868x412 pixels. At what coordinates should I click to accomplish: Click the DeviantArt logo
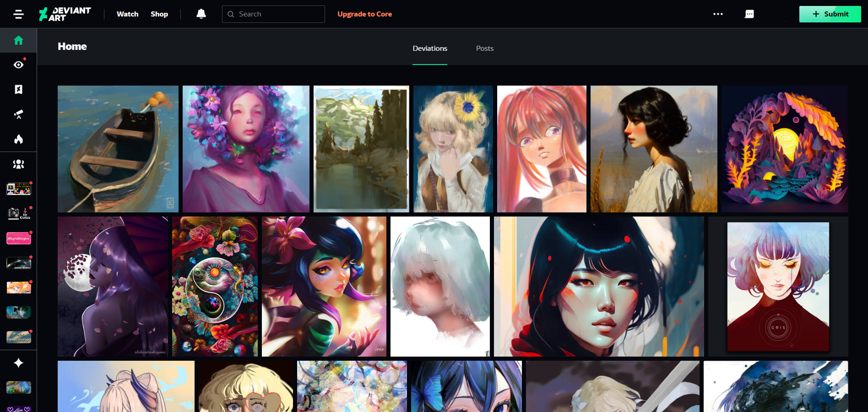[65, 14]
